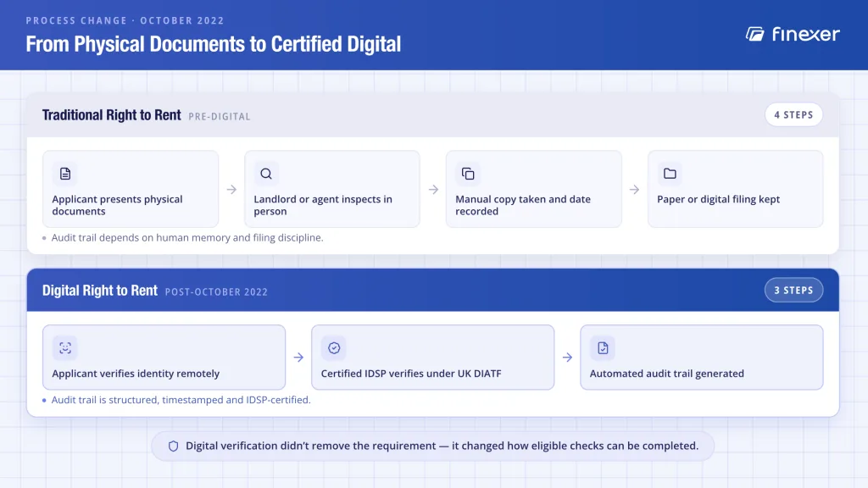Click the Digital verification didn't remove the requirement statement
868x488 pixels.
pyautogui.click(x=442, y=446)
